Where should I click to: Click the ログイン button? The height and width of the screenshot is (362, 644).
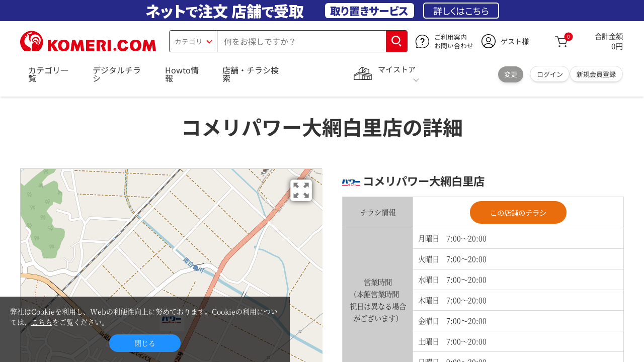[549, 74]
